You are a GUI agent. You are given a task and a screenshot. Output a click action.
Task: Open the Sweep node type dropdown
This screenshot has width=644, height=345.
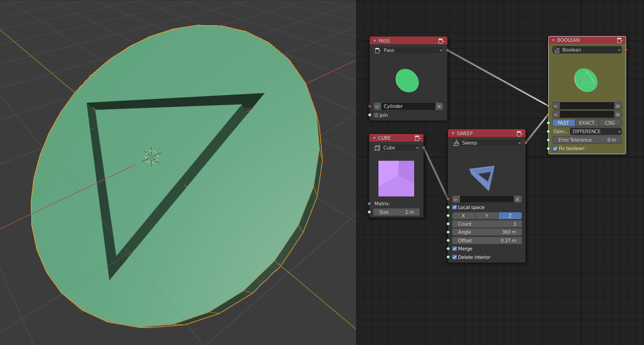pyautogui.click(x=487, y=143)
